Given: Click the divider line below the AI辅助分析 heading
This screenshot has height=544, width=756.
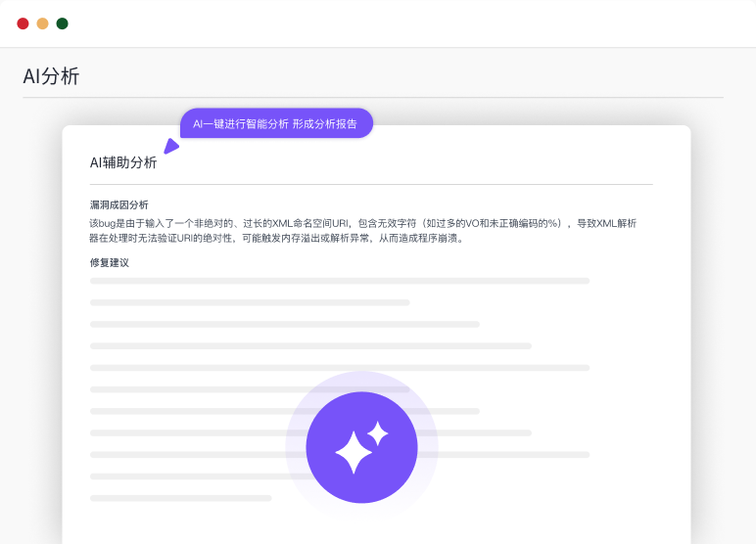Looking at the screenshot, I should [371, 184].
